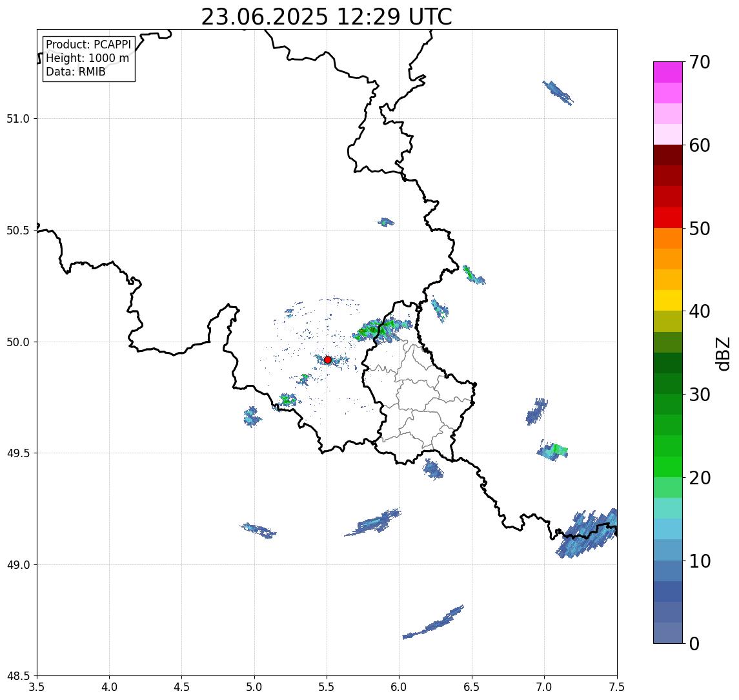Click longitude tick label 4.0
The image size is (739, 700).
coord(109,687)
